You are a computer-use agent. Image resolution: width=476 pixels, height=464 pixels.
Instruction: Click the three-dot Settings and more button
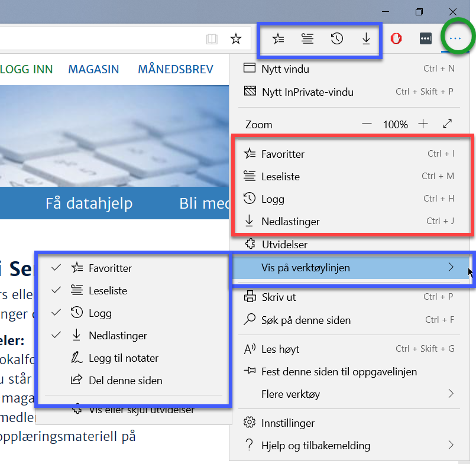(455, 39)
